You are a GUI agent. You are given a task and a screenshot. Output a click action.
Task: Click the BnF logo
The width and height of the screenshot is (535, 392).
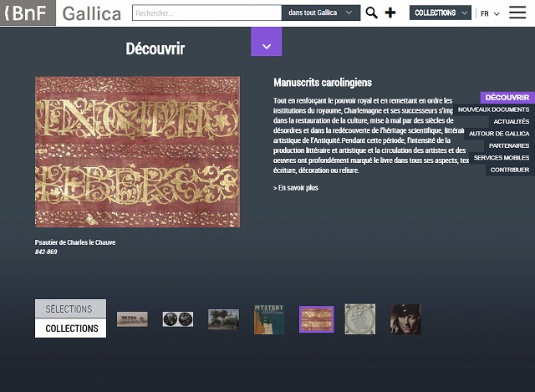tap(28, 13)
